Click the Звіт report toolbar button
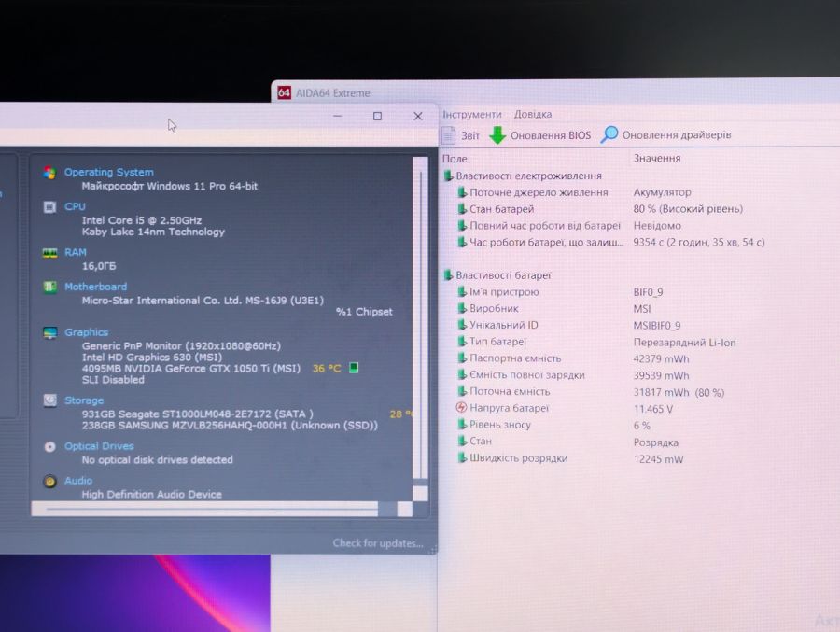The width and height of the screenshot is (840, 632). 461,135
